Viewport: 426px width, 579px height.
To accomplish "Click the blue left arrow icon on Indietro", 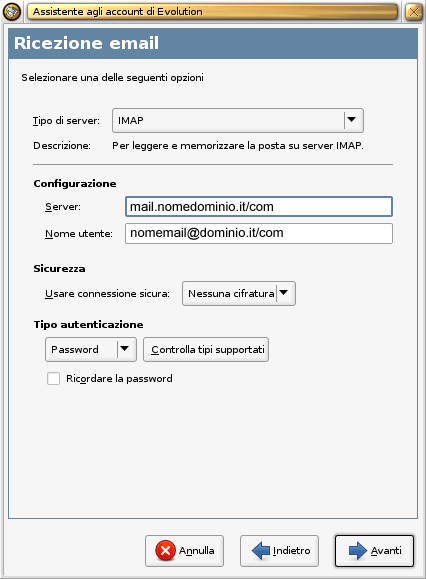I will (x=261, y=551).
